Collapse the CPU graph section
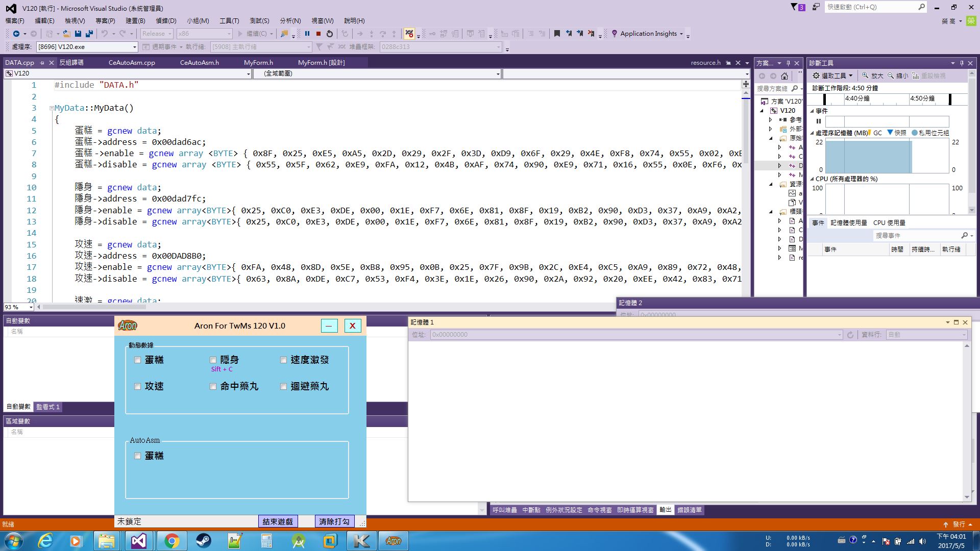980x551 pixels. click(812, 179)
